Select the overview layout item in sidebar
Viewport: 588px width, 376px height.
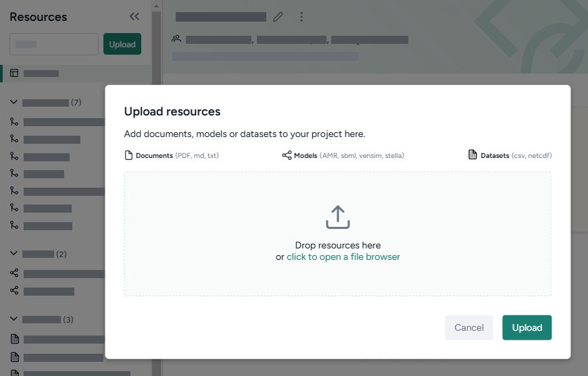41,73
